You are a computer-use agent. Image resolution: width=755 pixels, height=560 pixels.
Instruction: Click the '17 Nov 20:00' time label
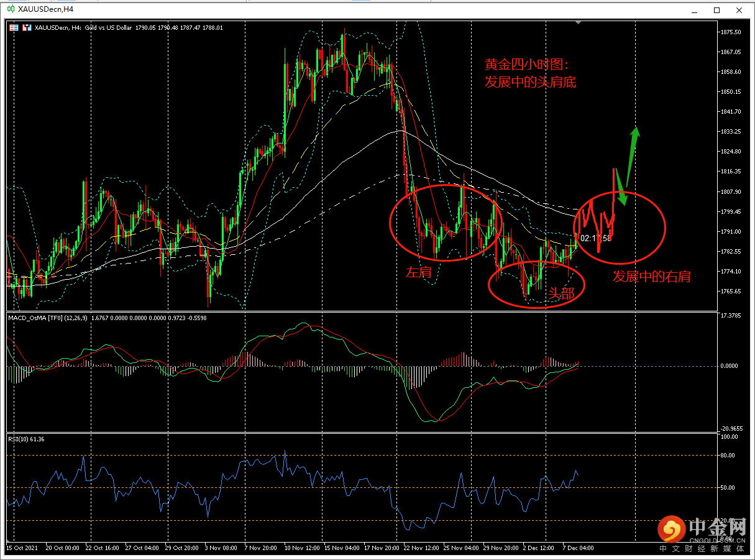pyautogui.click(x=381, y=548)
